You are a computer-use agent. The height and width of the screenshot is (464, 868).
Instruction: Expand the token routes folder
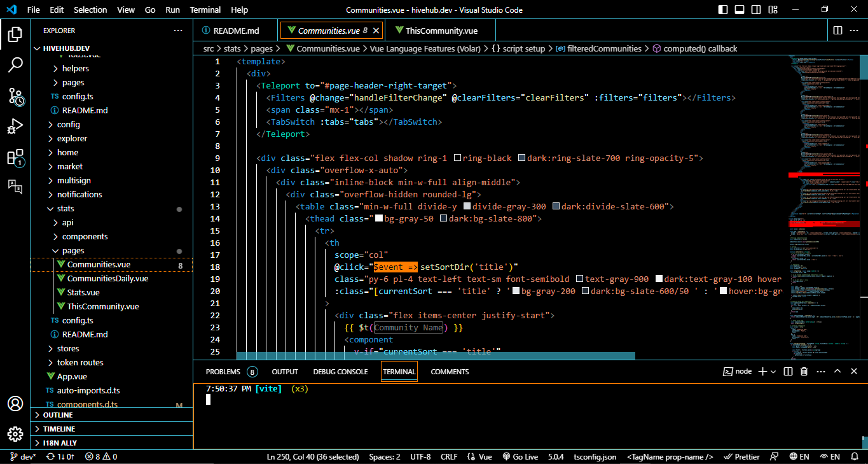tap(111, 362)
